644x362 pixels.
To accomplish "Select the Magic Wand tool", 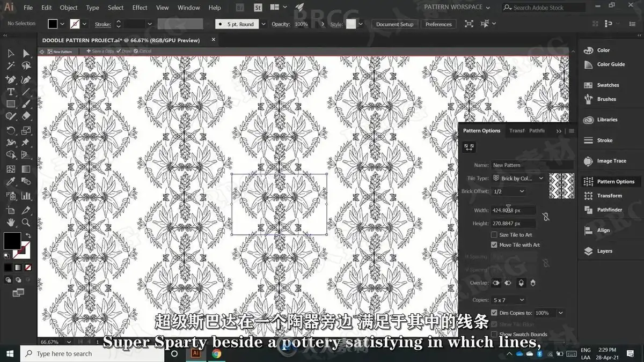I will tap(11, 66).
